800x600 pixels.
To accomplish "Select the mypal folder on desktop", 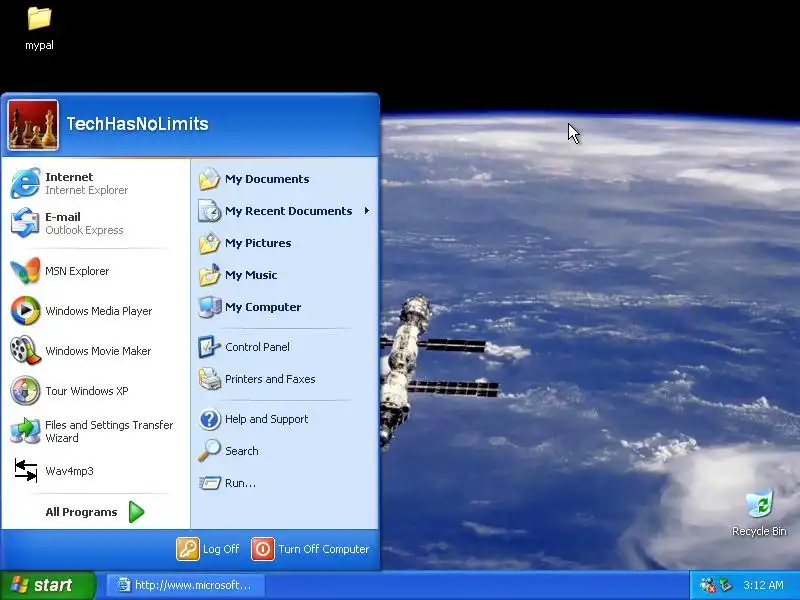I will point(39,29).
